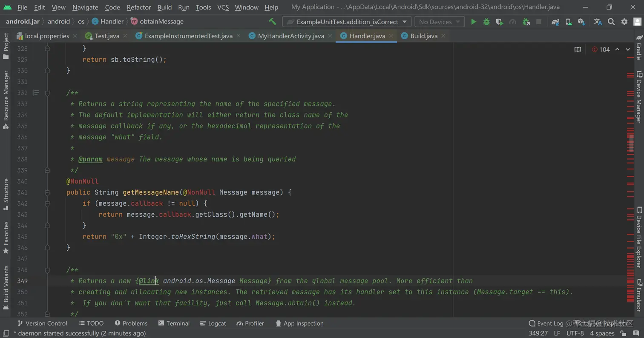Viewport: 644px width, 338px height.
Task: Click the Handler breadcrumb in navigation bar
Action: [x=108, y=21]
